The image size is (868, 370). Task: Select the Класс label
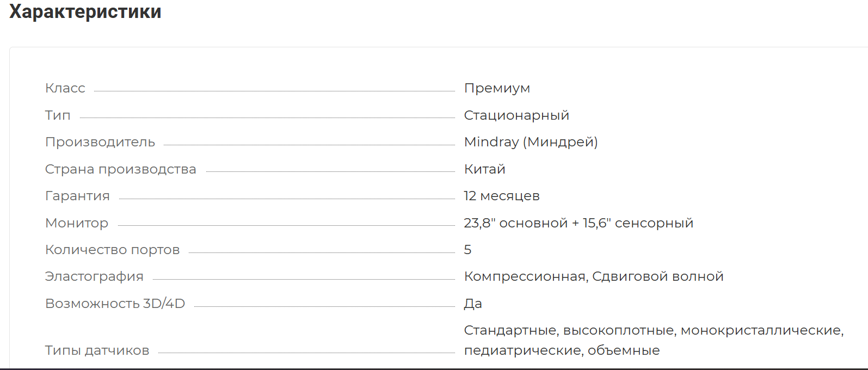pos(65,88)
